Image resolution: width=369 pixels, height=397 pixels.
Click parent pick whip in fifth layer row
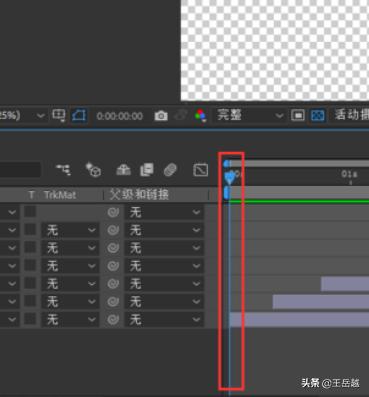[x=113, y=284]
